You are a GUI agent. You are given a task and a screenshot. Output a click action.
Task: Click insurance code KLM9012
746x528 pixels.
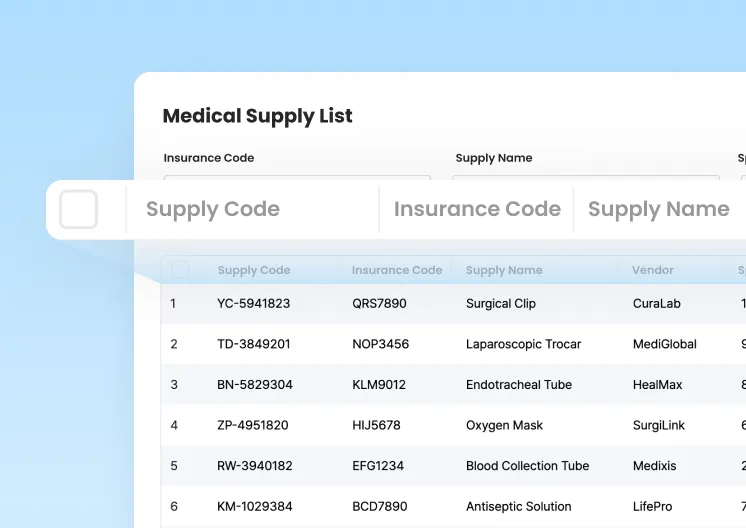pyautogui.click(x=379, y=385)
